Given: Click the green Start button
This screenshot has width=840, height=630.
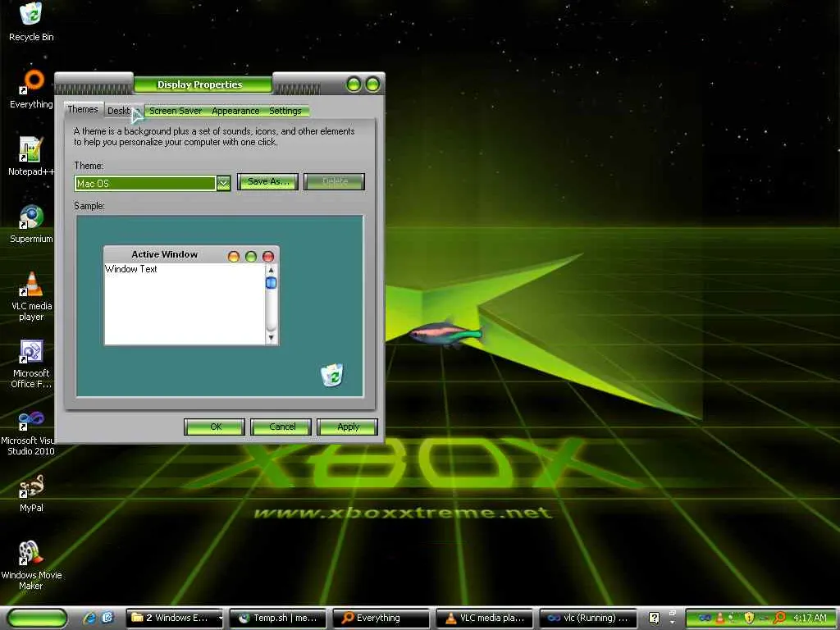Looking at the screenshot, I should (x=37, y=618).
